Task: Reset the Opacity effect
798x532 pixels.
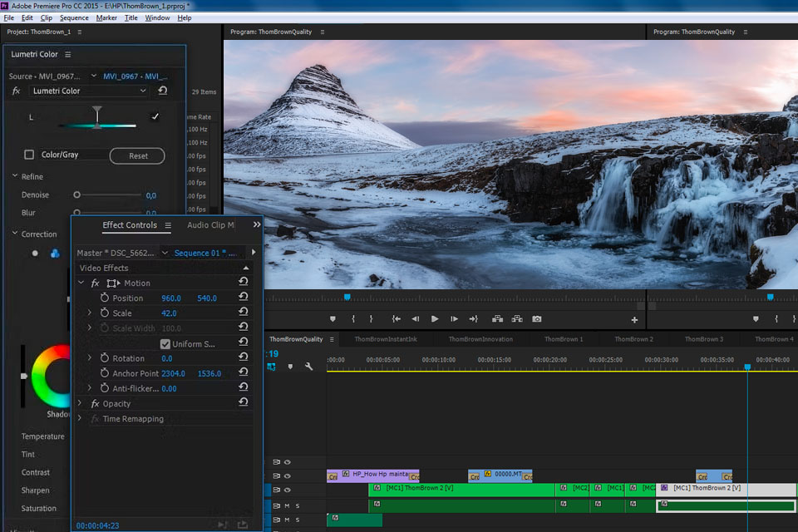Action: [244, 402]
